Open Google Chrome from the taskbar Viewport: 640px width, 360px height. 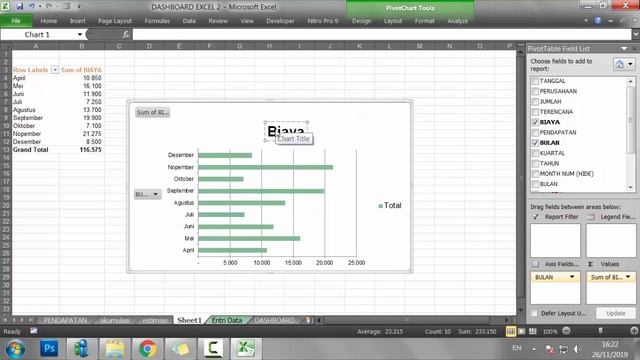point(147,349)
